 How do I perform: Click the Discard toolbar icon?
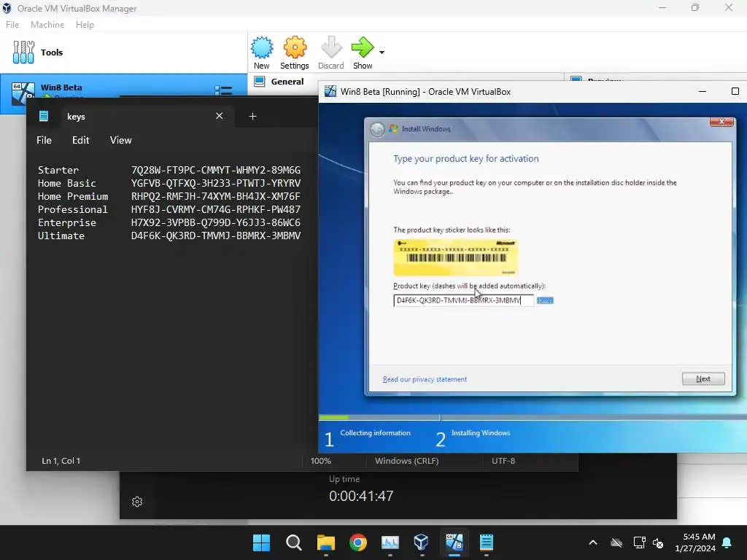point(330,52)
